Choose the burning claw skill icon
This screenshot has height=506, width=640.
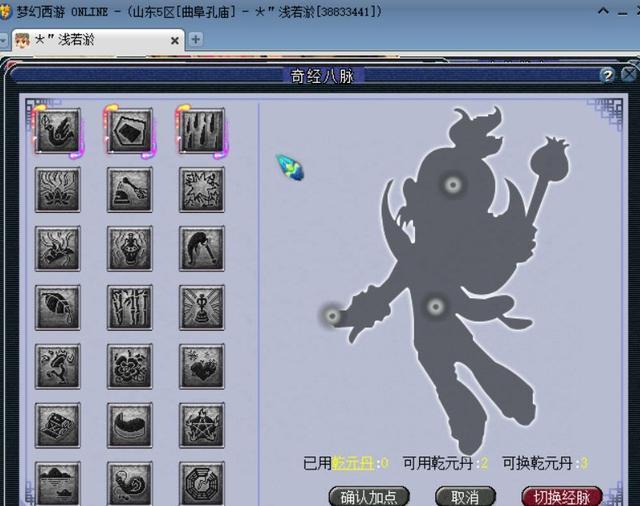pos(58,249)
